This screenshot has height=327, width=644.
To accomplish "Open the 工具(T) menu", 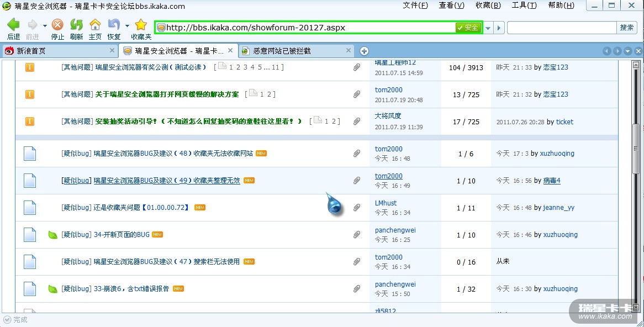I will [524, 6].
